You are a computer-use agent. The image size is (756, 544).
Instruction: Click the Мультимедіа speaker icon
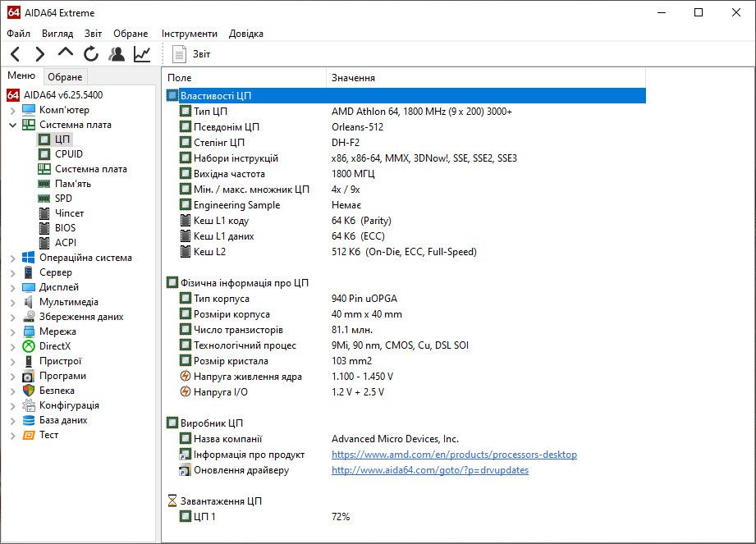tap(29, 302)
